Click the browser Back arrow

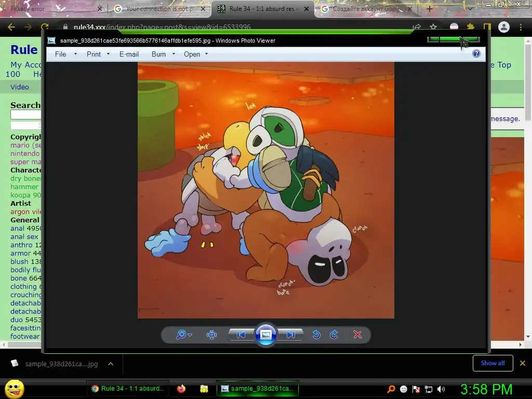click(11, 27)
